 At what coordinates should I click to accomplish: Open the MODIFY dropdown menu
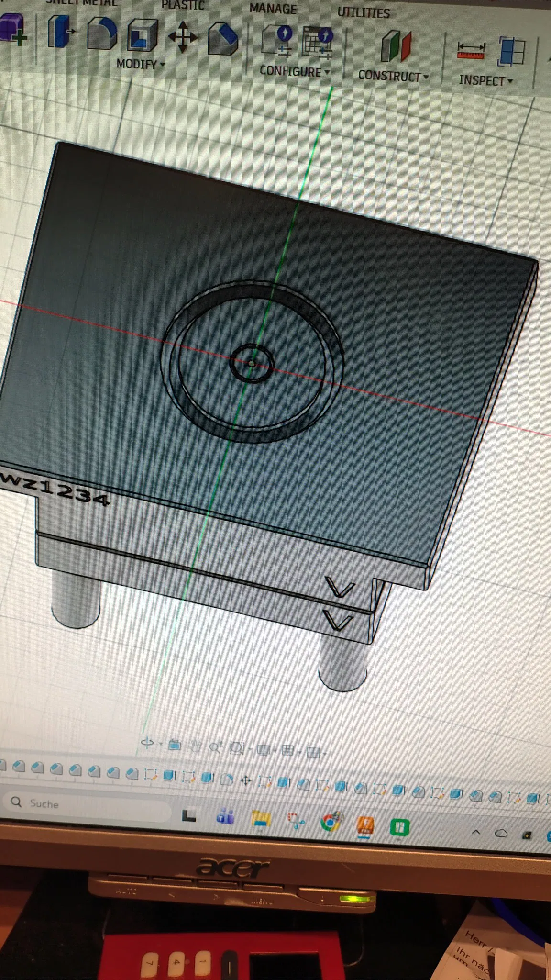coord(141,64)
